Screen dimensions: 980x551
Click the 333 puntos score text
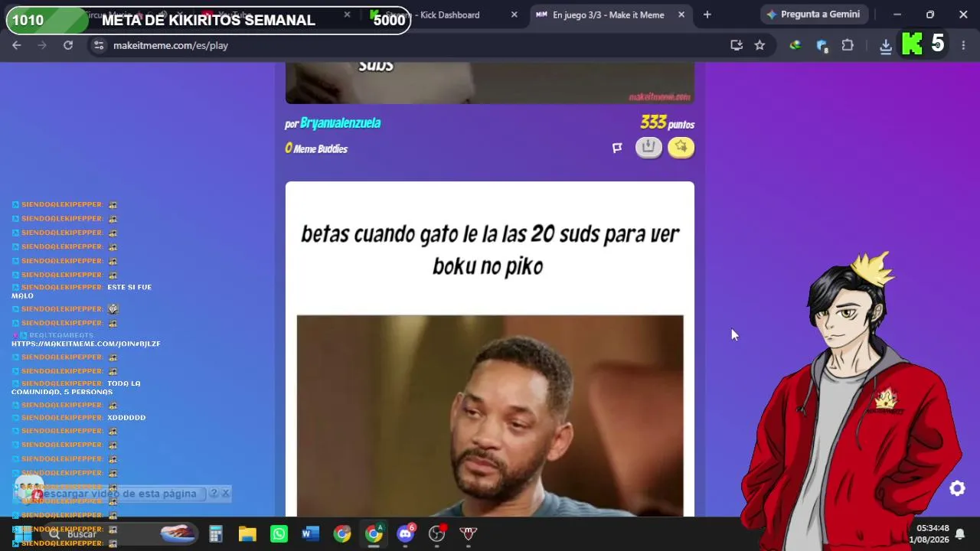[x=667, y=123]
